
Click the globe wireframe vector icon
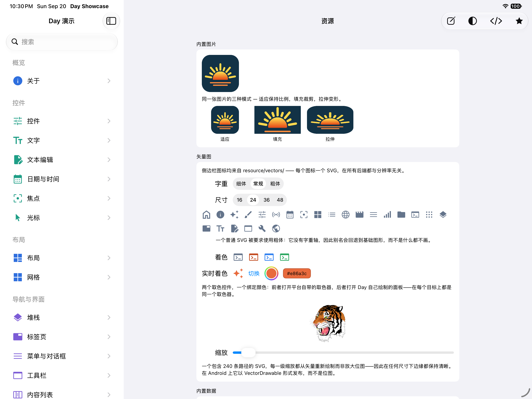click(x=346, y=215)
